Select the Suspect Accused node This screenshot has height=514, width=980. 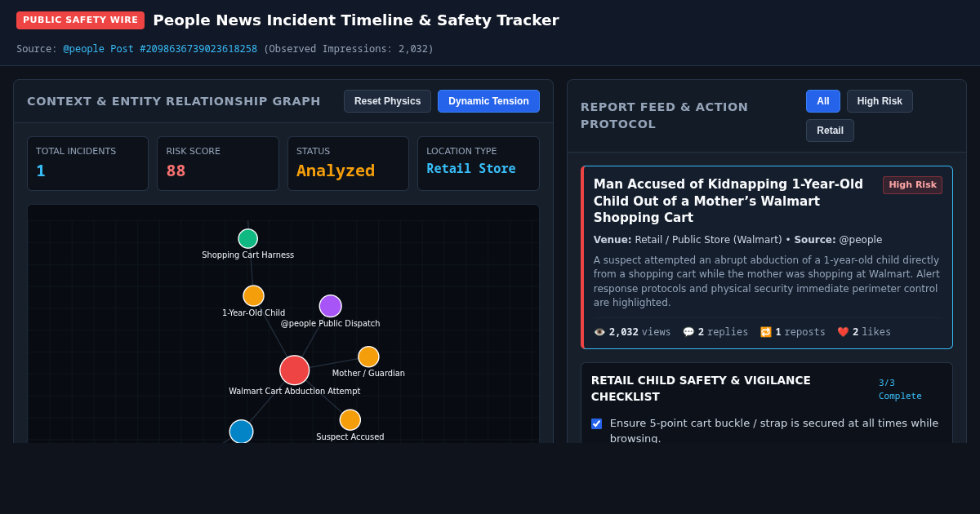(350, 420)
